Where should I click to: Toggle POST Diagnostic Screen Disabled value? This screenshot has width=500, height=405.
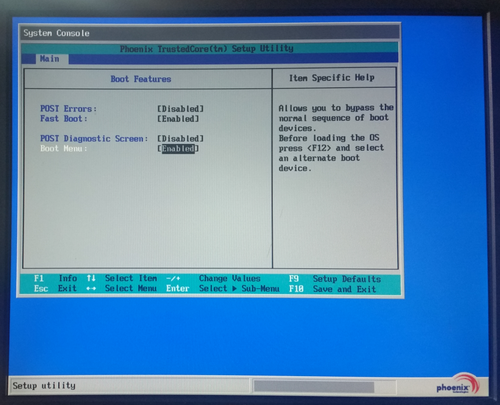[180, 138]
